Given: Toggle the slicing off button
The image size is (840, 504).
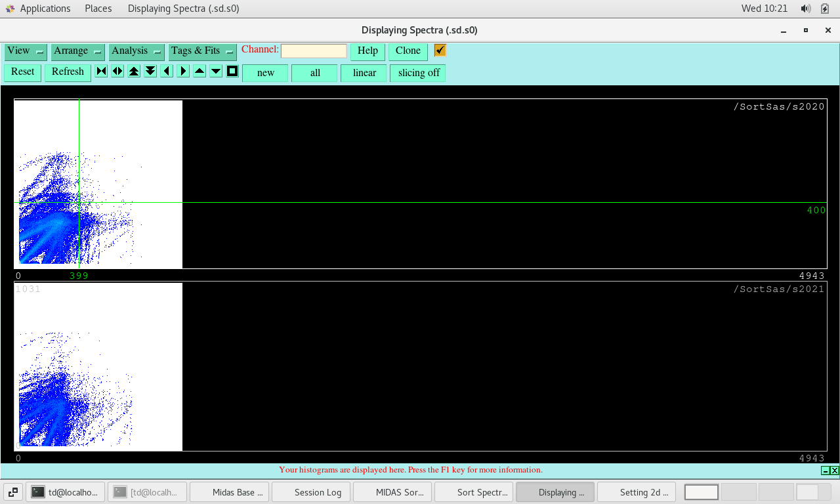Looking at the screenshot, I should coord(418,73).
